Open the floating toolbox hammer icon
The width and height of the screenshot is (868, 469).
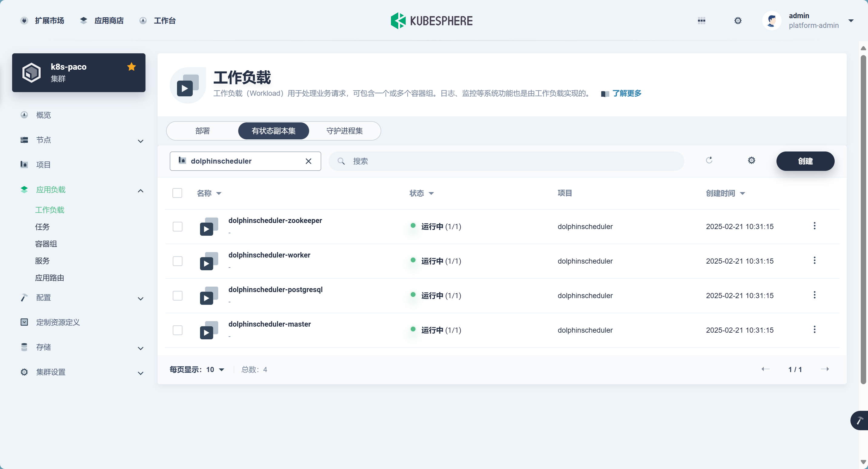point(860,420)
